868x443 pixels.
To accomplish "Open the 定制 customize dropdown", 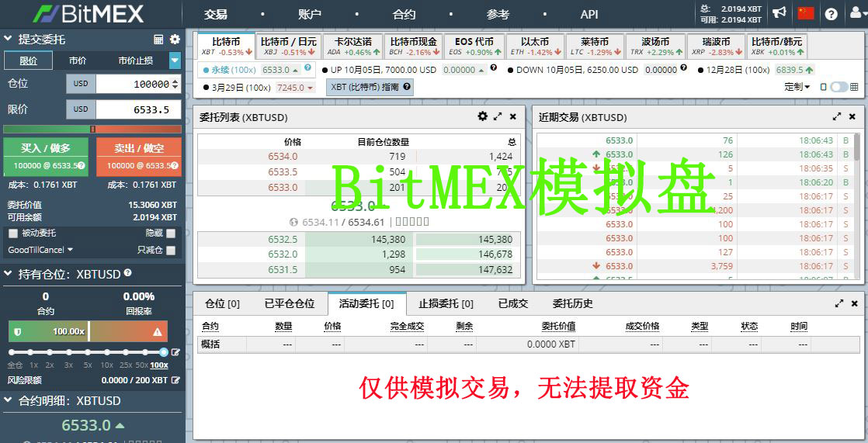I will point(797,87).
